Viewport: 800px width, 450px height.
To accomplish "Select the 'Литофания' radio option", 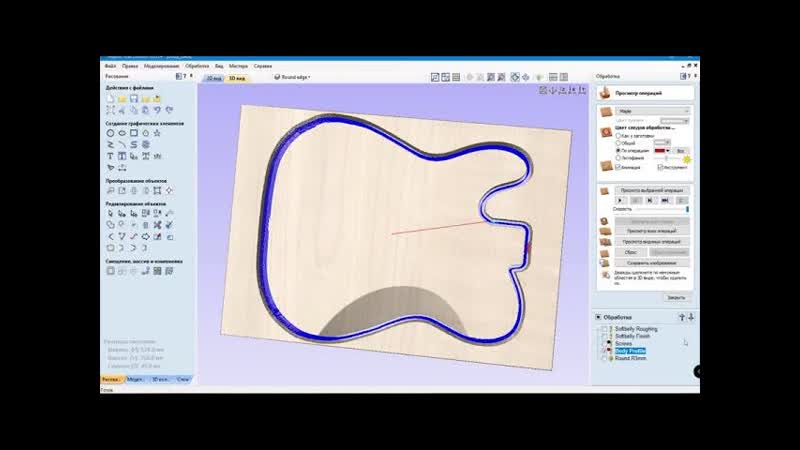I will 618,158.
